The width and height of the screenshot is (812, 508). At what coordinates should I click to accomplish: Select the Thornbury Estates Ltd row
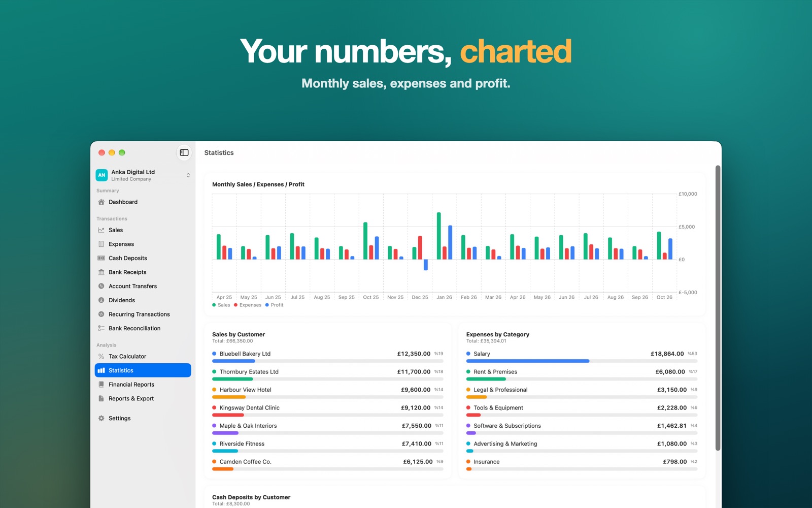coord(328,375)
